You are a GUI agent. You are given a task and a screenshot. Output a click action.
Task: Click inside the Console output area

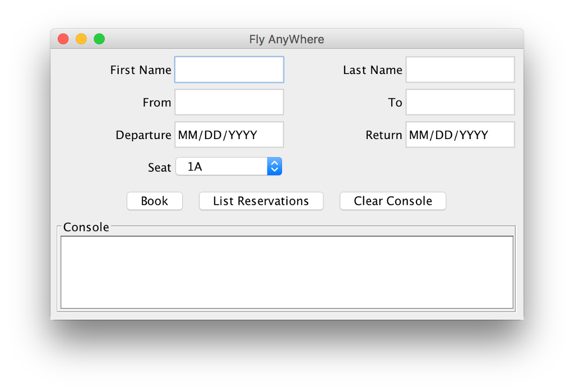pyautogui.click(x=286, y=272)
